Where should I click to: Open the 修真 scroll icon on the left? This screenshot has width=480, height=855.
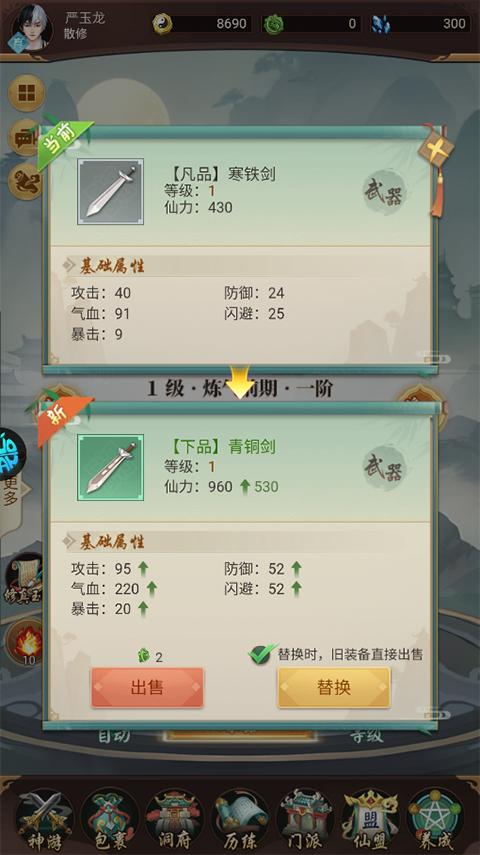click(25, 579)
